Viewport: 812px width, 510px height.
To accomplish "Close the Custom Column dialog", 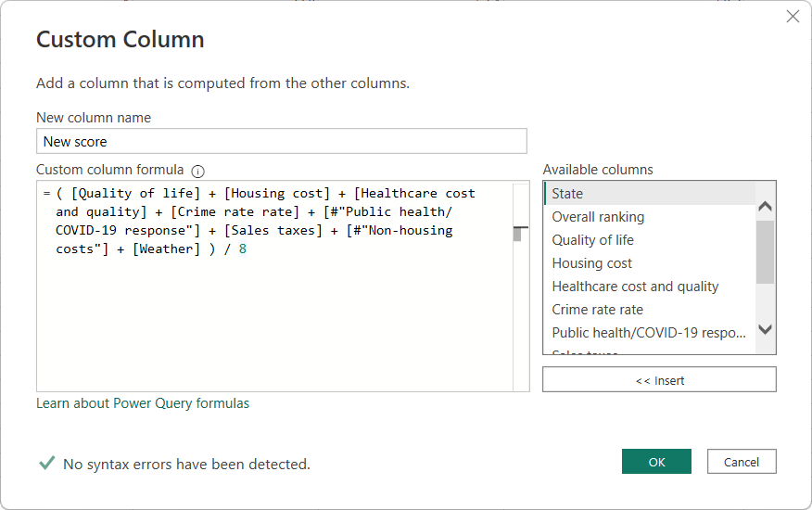I will click(x=793, y=17).
